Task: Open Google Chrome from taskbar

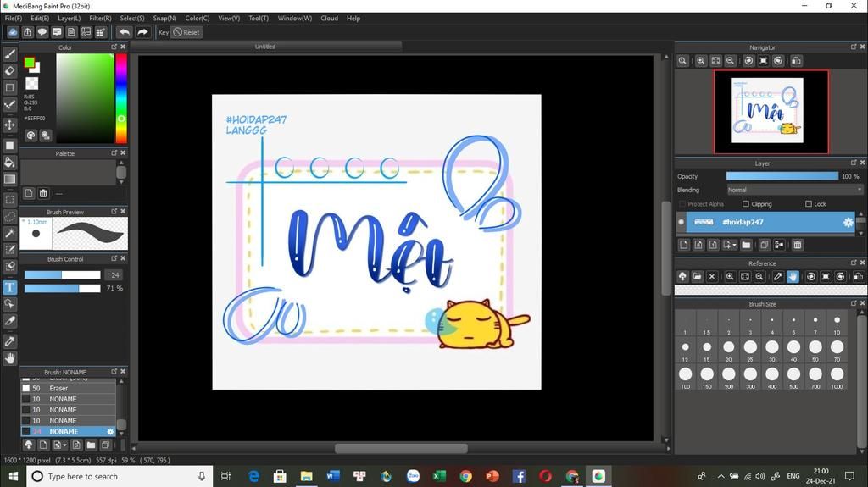Action: pyautogui.click(x=465, y=476)
